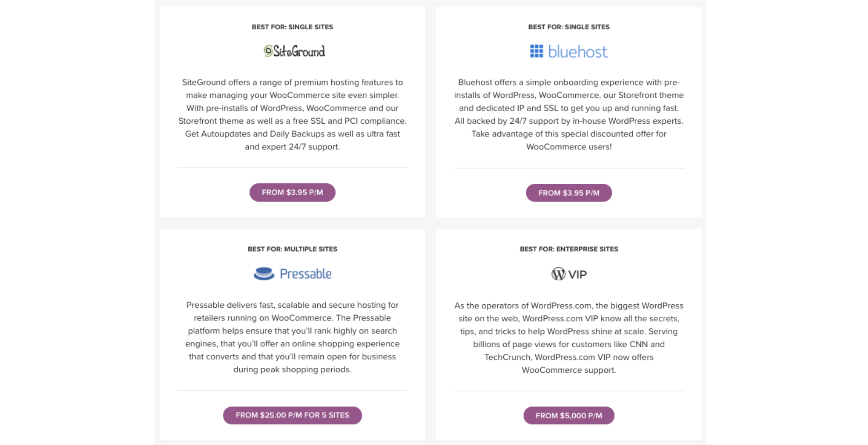Click the WordPress W circle icon
Screen dimensions: 868x445
click(558, 274)
